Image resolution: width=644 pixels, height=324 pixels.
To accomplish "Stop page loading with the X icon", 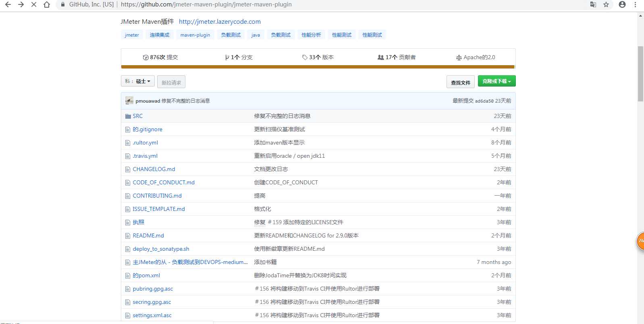I will coord(34,4).
